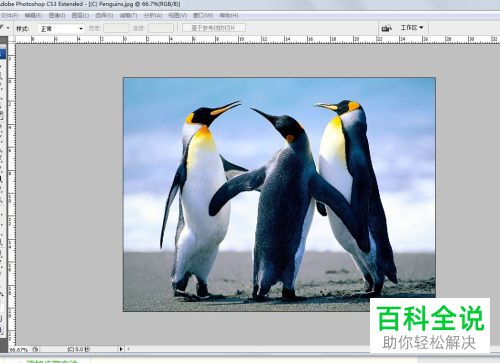Open the status bar info arrow menu

pos(121,349)
